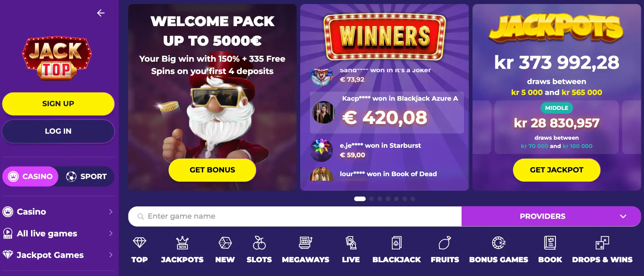Expand the Jackpot Games sidebar menu

click(58, 255)
